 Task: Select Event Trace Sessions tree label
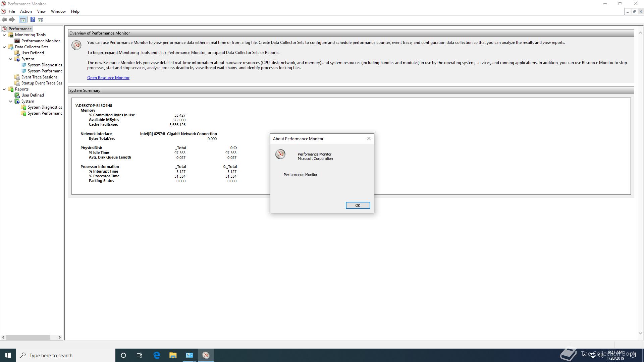(39, 77)
